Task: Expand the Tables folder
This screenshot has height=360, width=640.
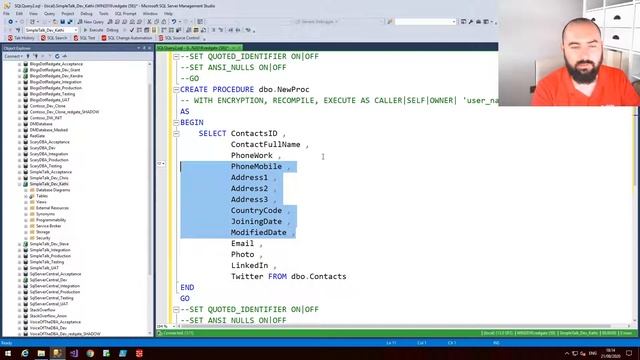Action: pyautogui.click(x=26, y=196)
